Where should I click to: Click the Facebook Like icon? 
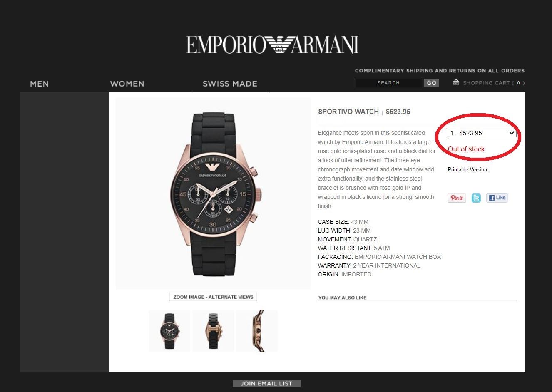(497, 198)
